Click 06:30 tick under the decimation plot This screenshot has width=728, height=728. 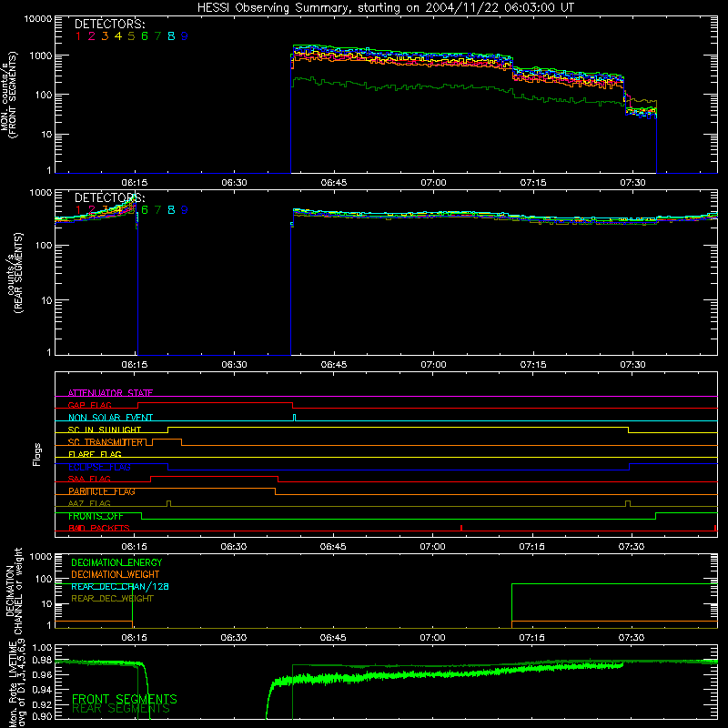point(234,638)
